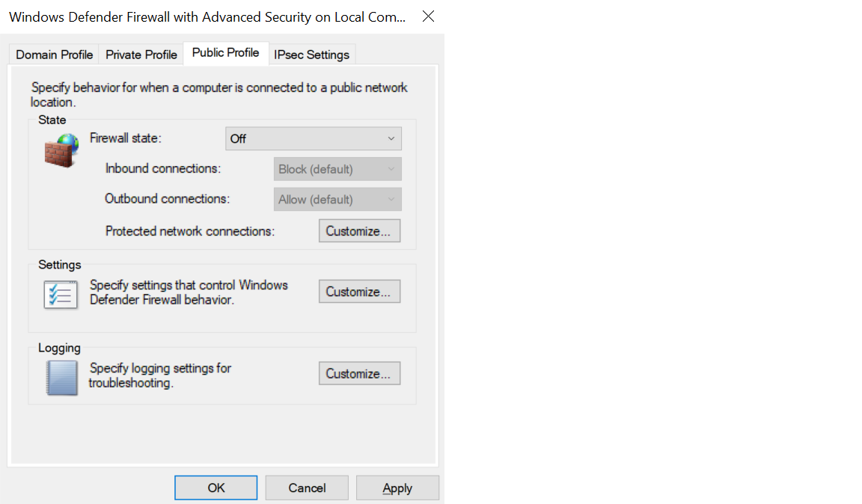Click the public network location description text

coord(219,94)
